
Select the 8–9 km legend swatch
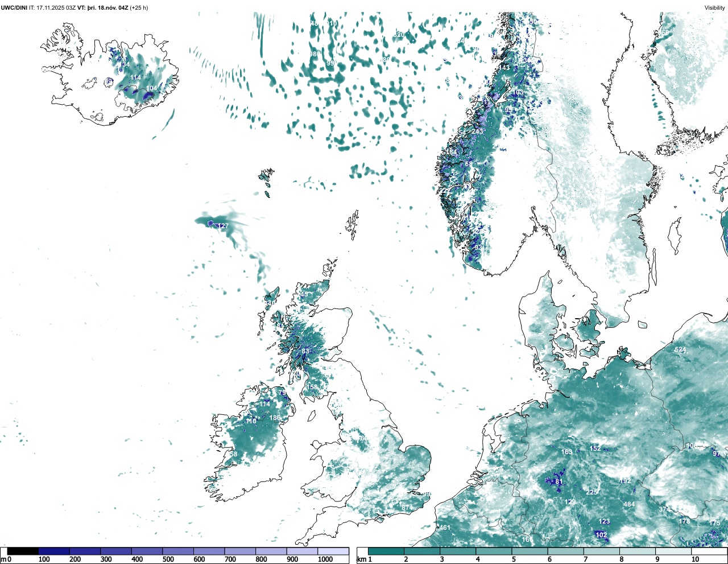pyautogui.click(x=638, y=551)
